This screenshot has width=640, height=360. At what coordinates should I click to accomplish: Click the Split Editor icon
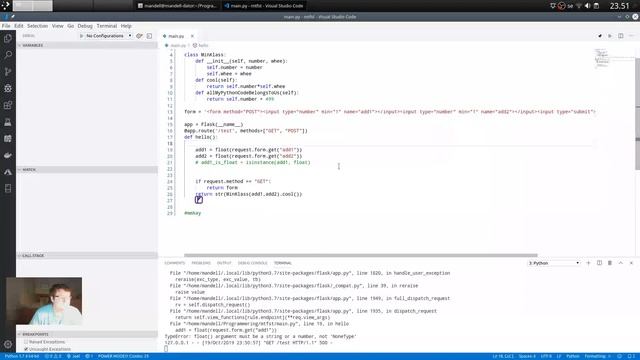pyautogui.click(x=620, y=36)
